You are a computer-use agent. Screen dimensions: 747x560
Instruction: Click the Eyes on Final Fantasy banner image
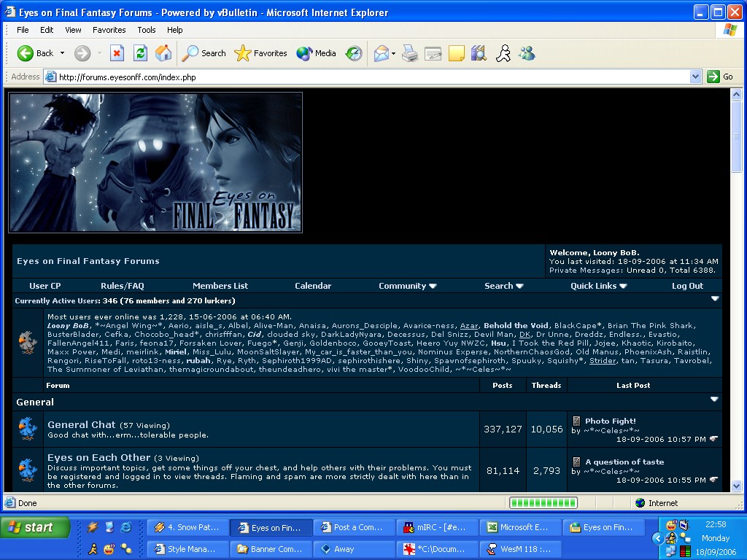point(155,163)
